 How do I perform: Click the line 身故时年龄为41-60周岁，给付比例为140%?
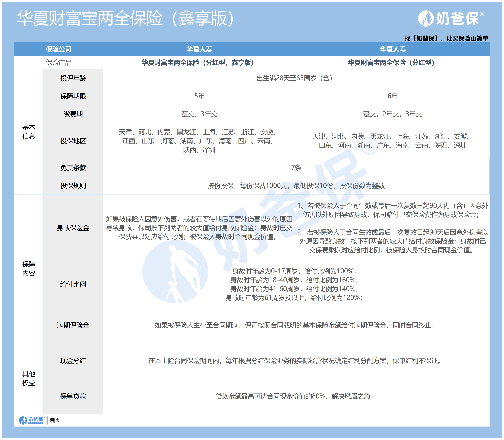tap(294, 289)
